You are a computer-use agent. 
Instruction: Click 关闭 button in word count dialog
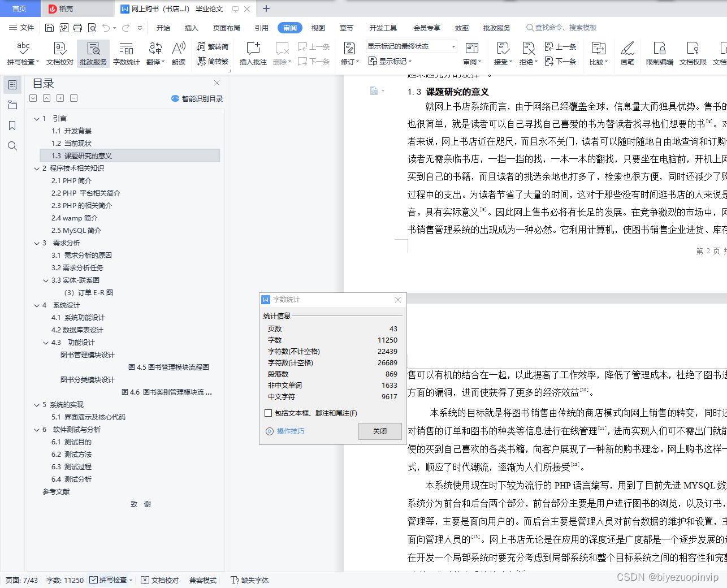click(x=380, y=431)
